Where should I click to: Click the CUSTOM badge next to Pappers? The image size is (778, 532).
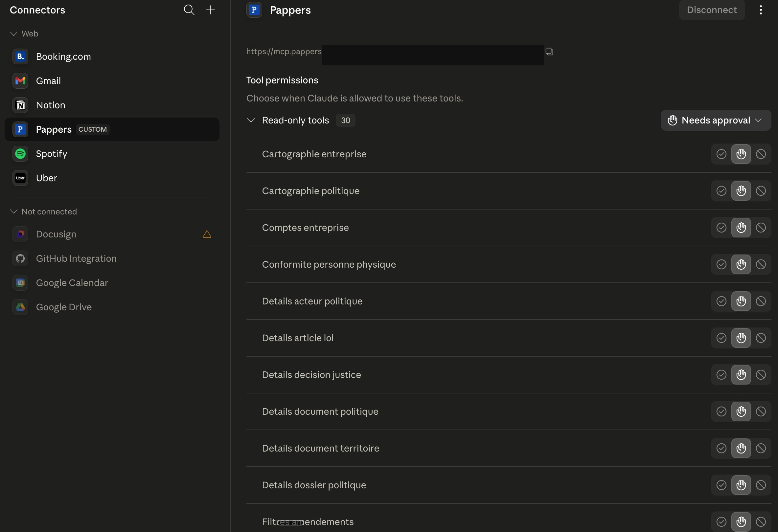[x=92, y=129]
